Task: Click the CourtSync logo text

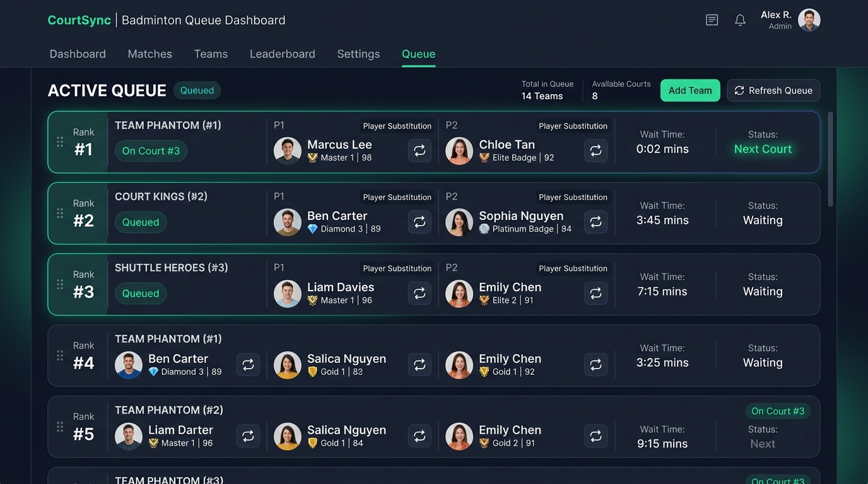Action: (x=79, y=20)
